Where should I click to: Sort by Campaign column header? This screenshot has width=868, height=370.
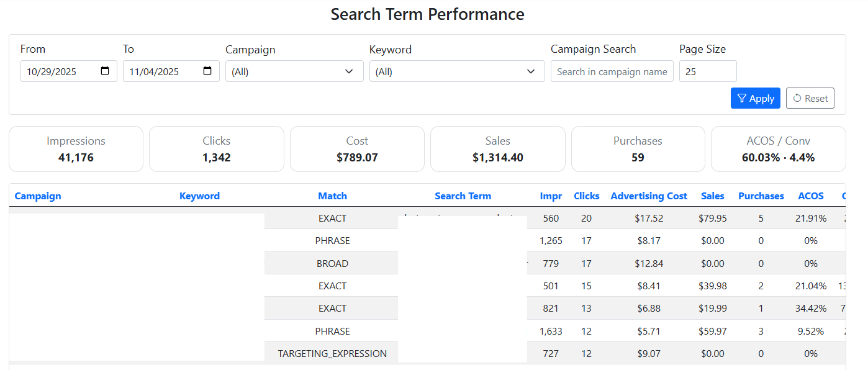click(38, 196)
